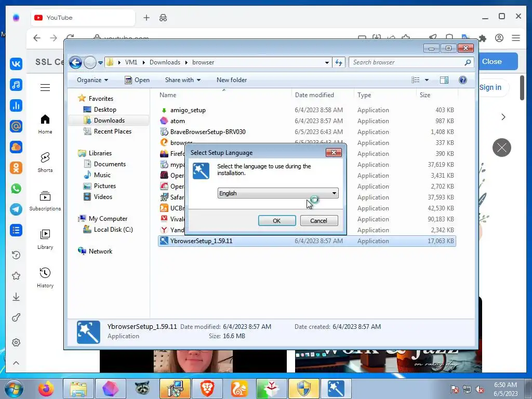Open Documents library
Viewport: 532px width, 399px height.
coord(110,164)
